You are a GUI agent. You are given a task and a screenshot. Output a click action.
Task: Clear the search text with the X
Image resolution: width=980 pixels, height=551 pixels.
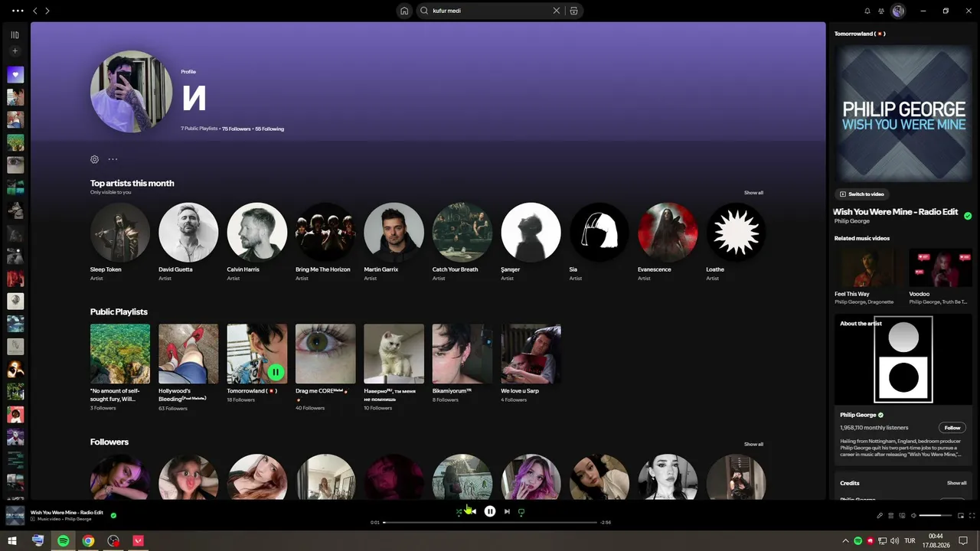[x=557, y=11]
